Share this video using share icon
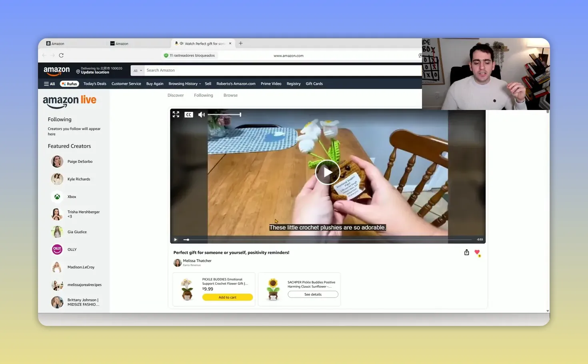The width and height of the screenshot is (588, 364). [466, 252]
